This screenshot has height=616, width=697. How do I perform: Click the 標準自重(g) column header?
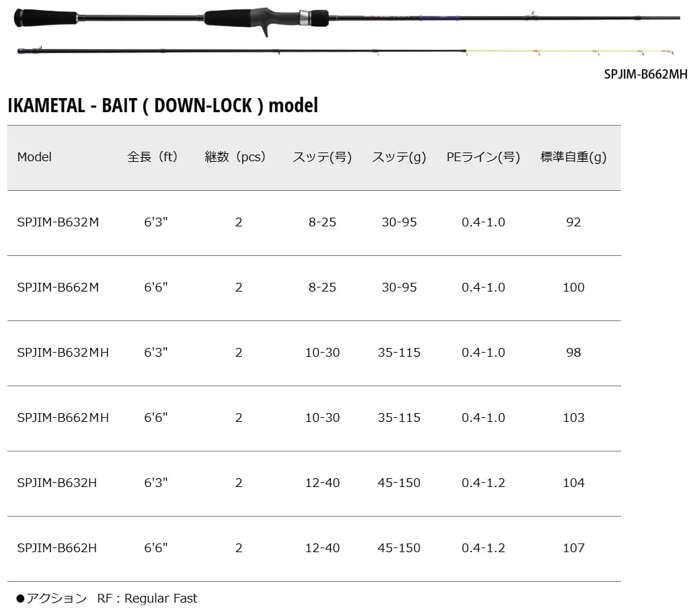pyautogui.click(x=573, y=157)
